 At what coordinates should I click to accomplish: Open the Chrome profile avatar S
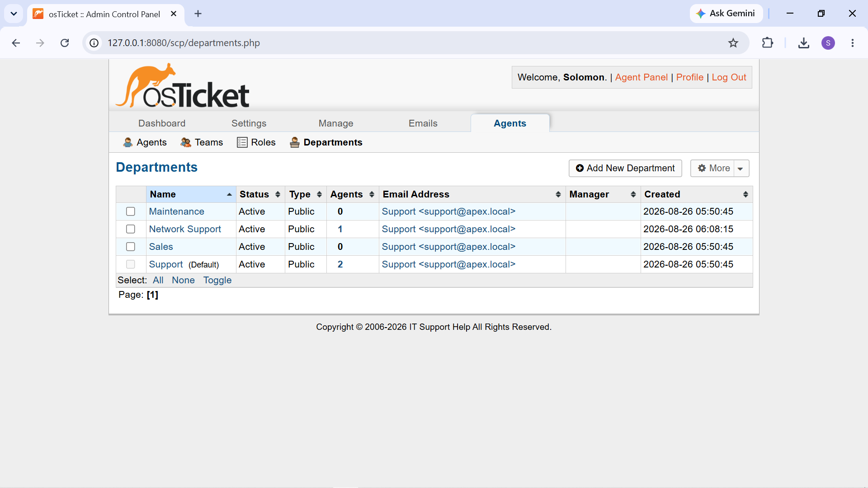point(828,43)
